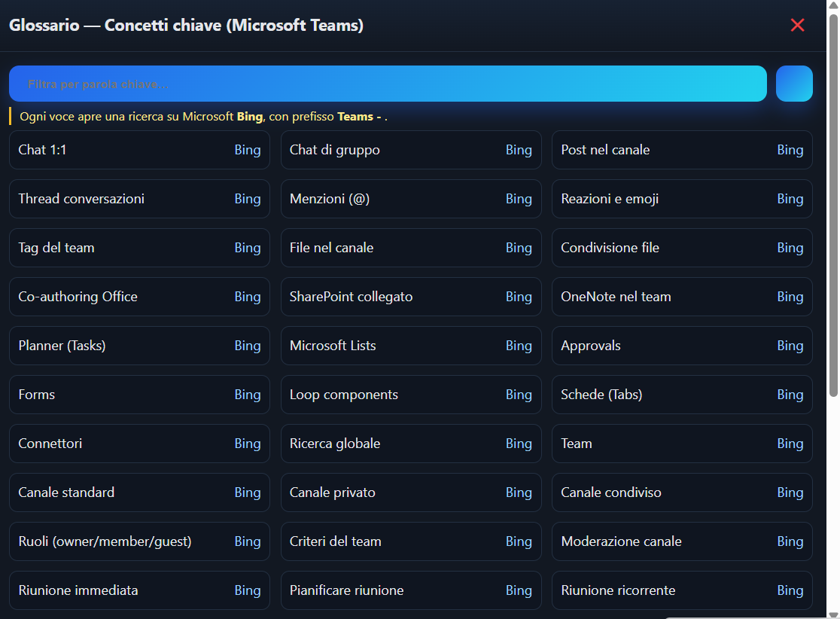
Task: Open Bing link for Team entry
Action: pos(790,444)
